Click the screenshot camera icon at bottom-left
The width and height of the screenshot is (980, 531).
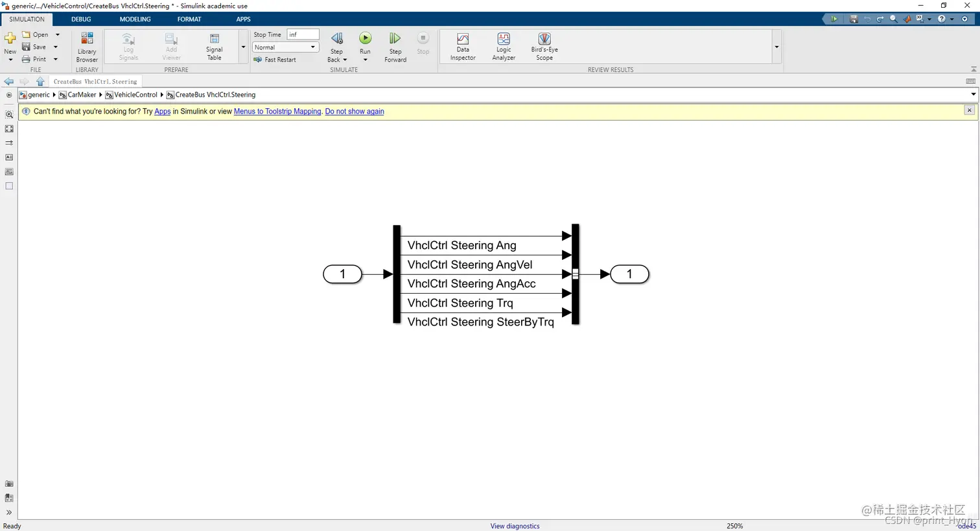(x=9, y=484)
